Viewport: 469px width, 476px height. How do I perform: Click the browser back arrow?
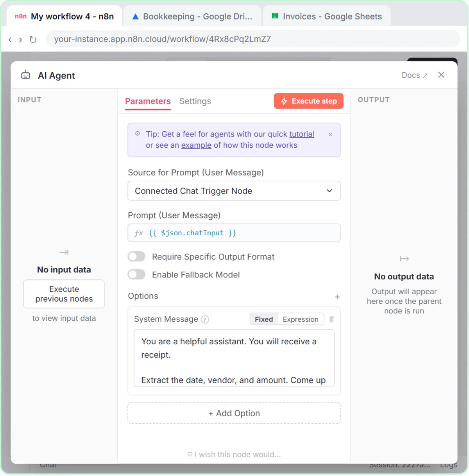pyautogui.click(x=10, y=39)
